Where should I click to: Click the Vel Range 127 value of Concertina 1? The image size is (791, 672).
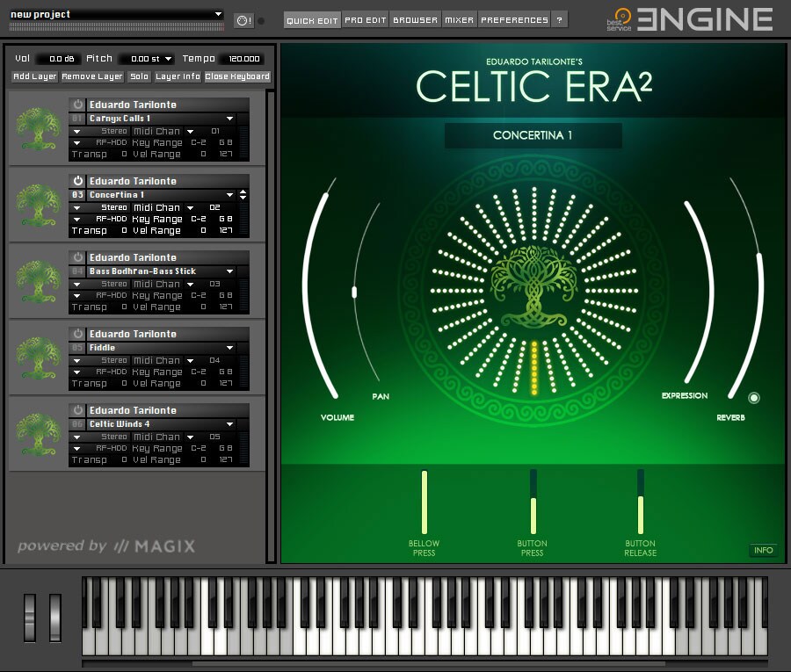[x=226, y=231]
